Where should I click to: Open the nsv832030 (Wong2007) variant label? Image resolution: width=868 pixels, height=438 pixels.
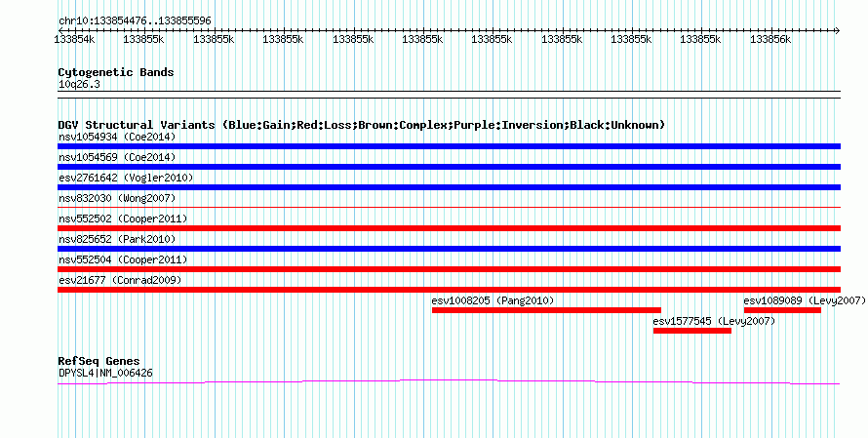tap(117, 198)
